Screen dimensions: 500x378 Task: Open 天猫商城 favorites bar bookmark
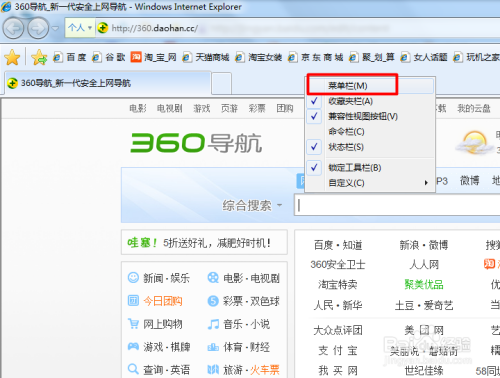[x=206, y=57]
